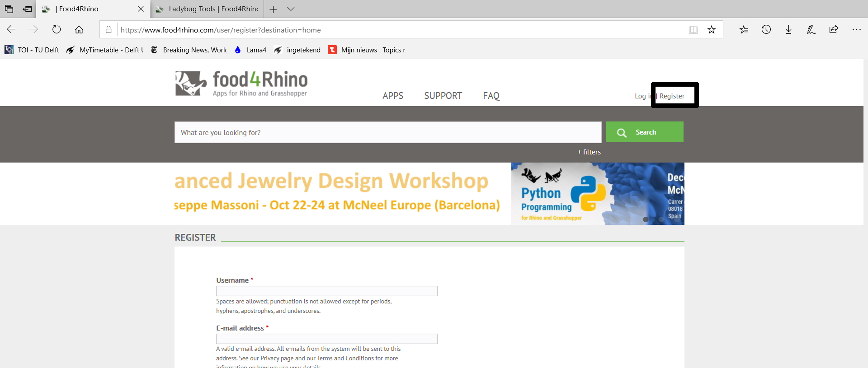
Task: Open the Breaking News bookmark
Action: (x=189, y=50)
